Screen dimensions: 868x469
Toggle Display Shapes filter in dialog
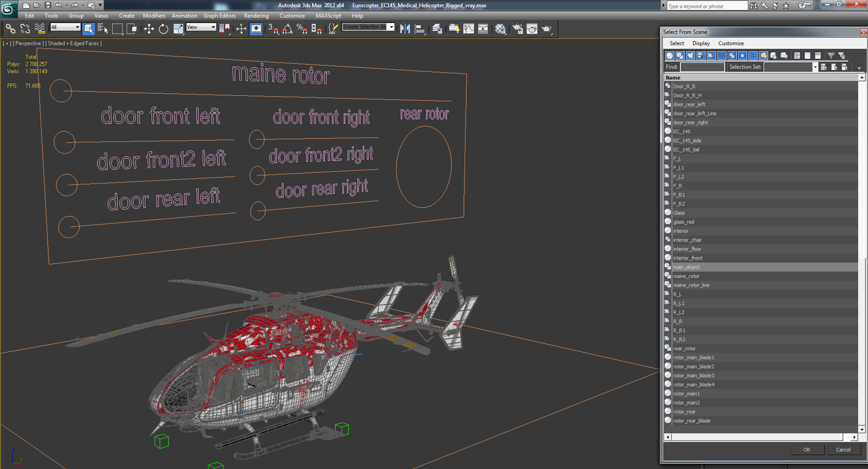[680, 56]
